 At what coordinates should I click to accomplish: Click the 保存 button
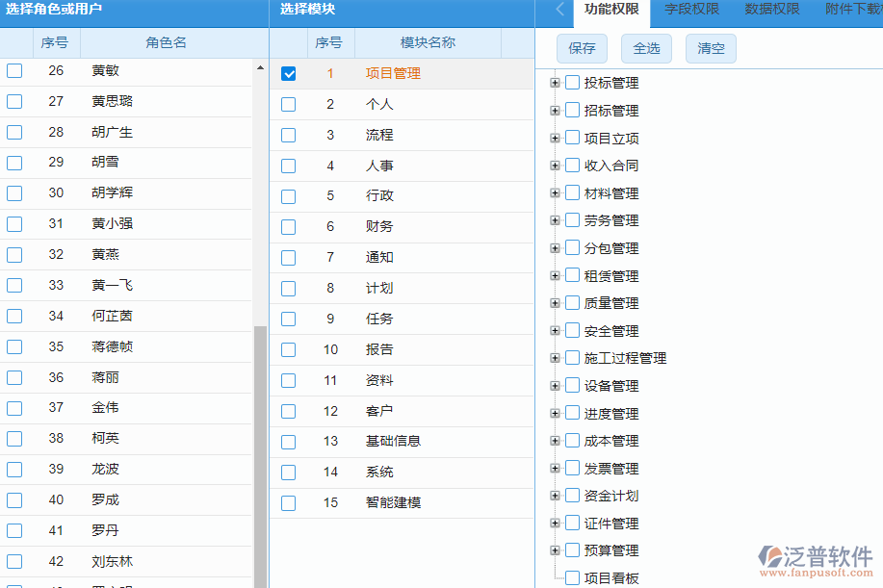click(582, 48)
